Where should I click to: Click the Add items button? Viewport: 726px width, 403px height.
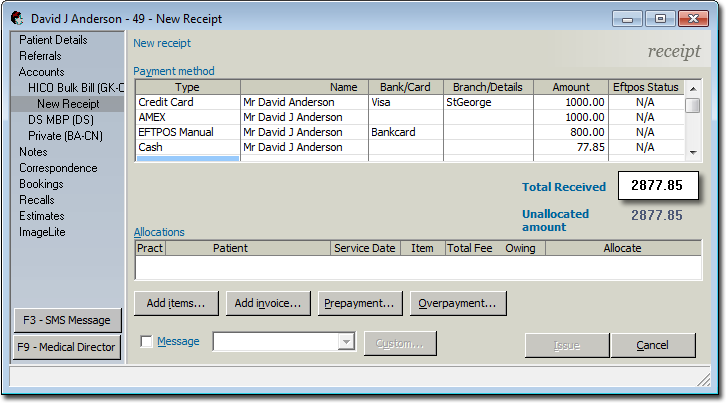pos(175,303)
